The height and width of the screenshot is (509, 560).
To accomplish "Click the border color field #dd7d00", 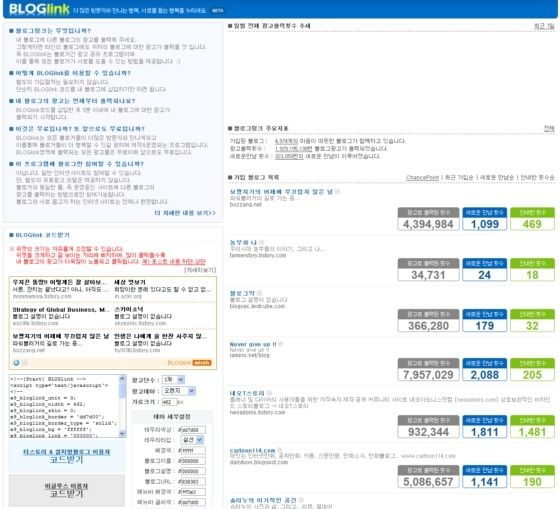I will (x=192, y=430).
